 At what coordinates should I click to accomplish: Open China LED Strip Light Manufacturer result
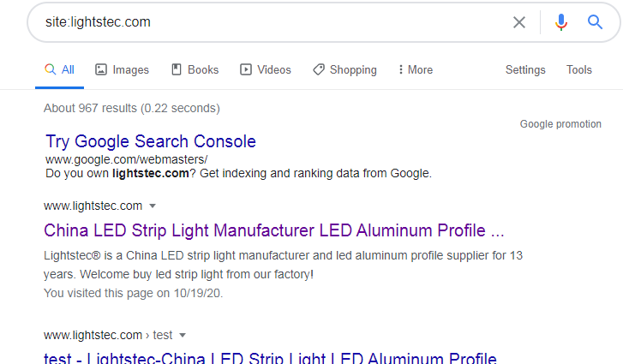[x=273, y=230]
